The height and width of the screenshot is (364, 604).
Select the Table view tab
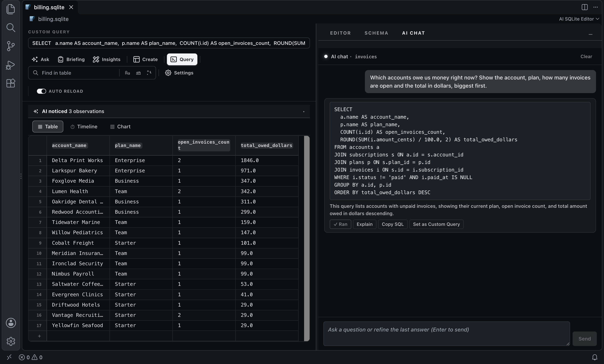click(x=48, y=126)
